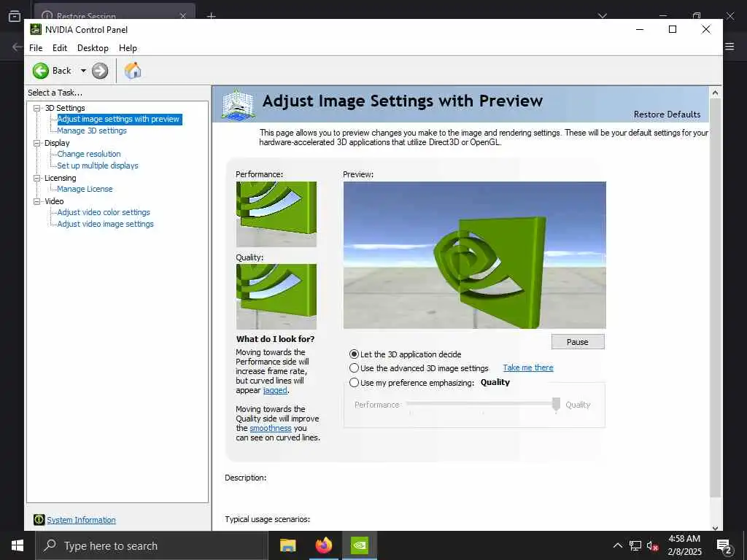Image resolution: width=747 pixels, height=560 pixels.
Task: Collapse the Licensing tree node
Action: click(36, 178)
